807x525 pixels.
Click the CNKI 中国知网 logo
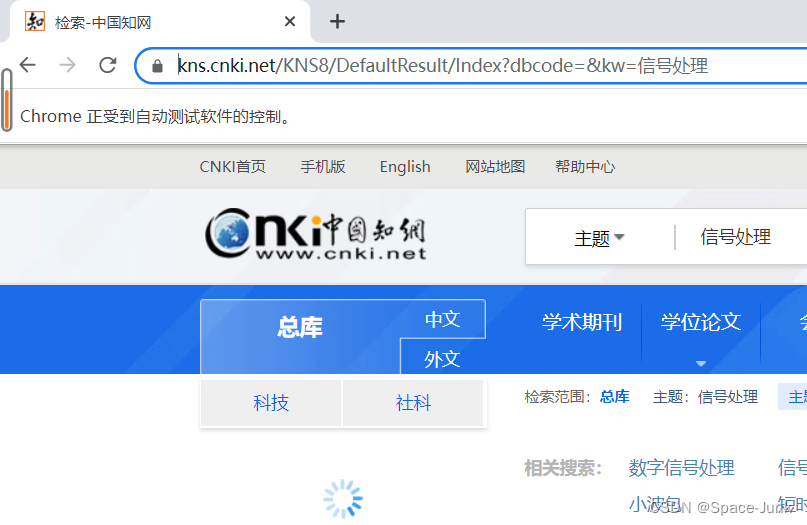click(315, 233)
